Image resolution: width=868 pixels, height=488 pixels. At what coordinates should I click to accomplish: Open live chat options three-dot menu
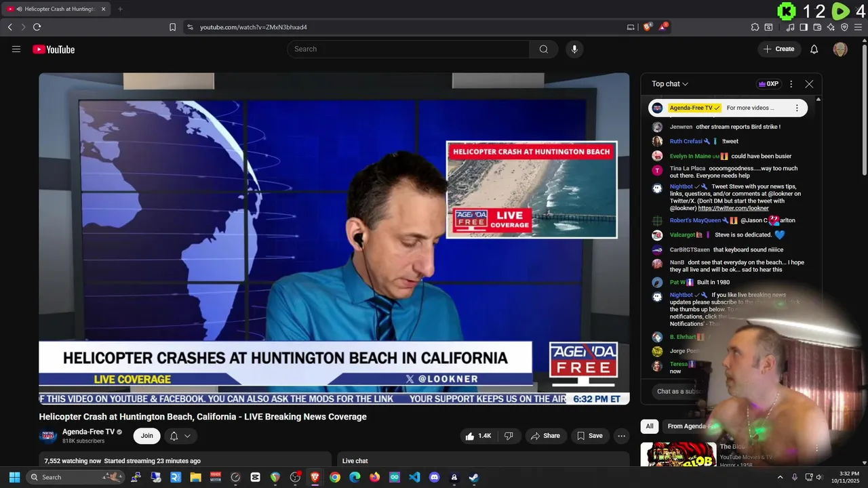click(791, 84)
